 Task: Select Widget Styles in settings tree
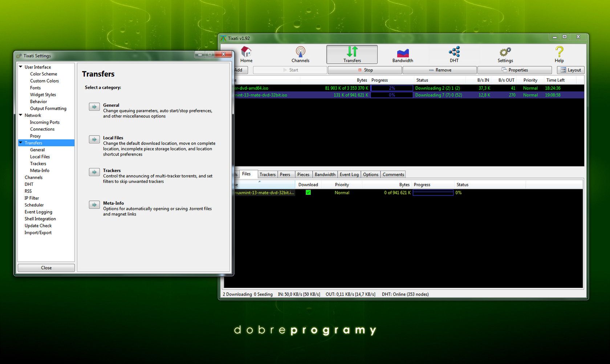pyautogui.click(x=43, y=94)
